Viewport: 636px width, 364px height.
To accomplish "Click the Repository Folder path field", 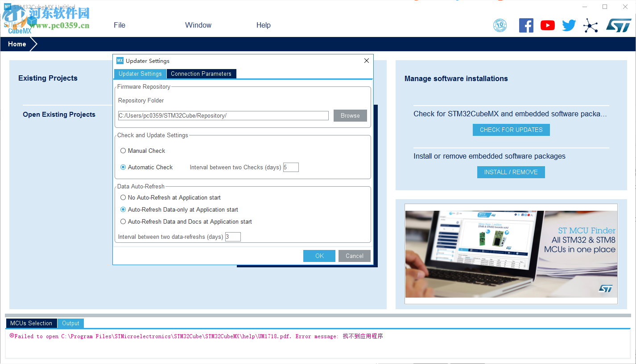I will pos(223,115).
